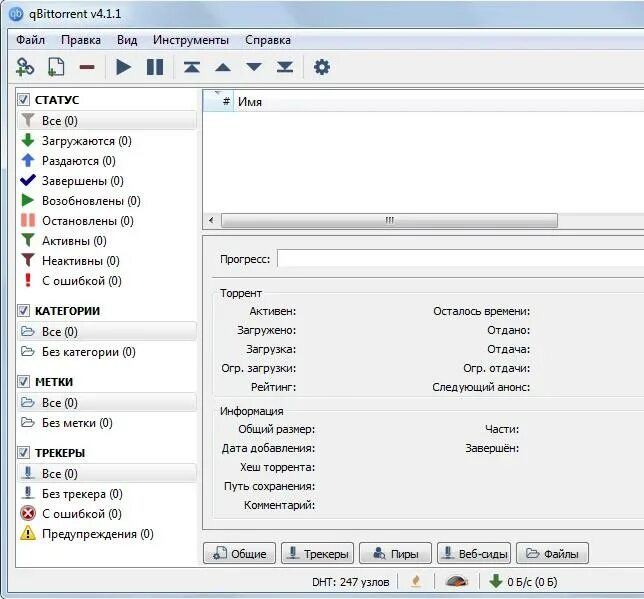Move torrent to top of queue
This screenshot has height=599, width=644.
(x=192, y=67)
